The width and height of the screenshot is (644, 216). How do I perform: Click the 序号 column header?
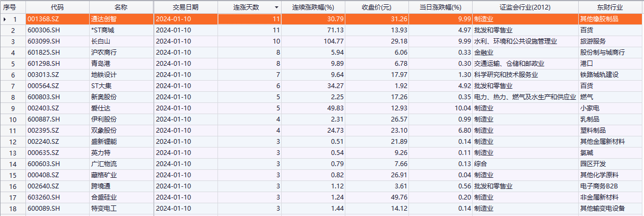click(10, 7)
